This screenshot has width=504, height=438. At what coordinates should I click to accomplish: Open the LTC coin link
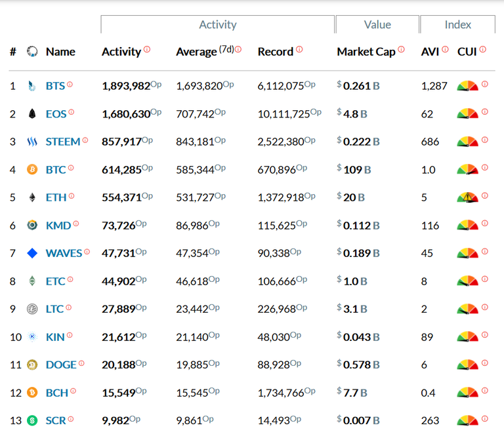54,309
